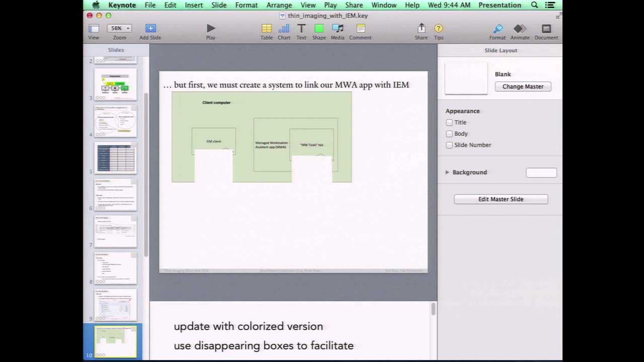The width and height of the screenshot is (644, 362).
Task: Insert a Chart from toolbar
Action: 284,29
